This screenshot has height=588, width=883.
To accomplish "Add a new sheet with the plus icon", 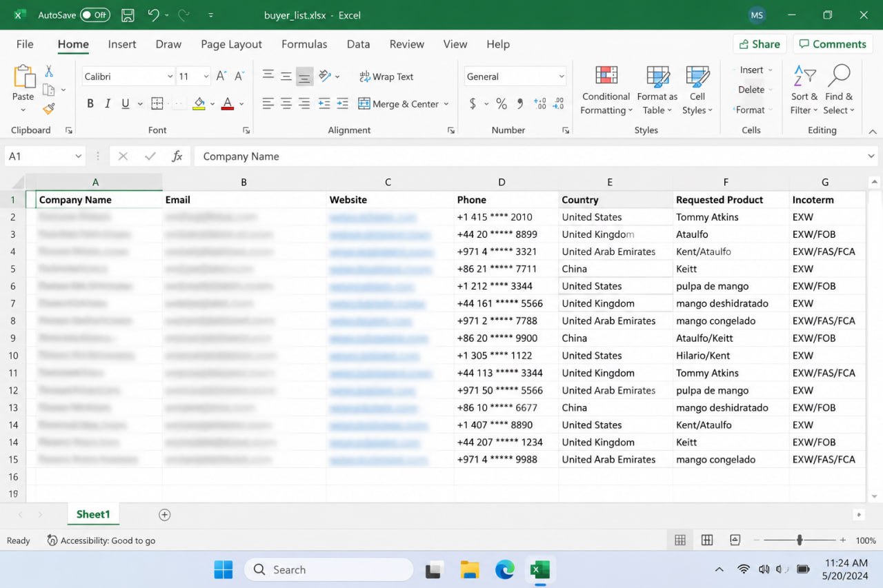I will click(x=164, y=515).
